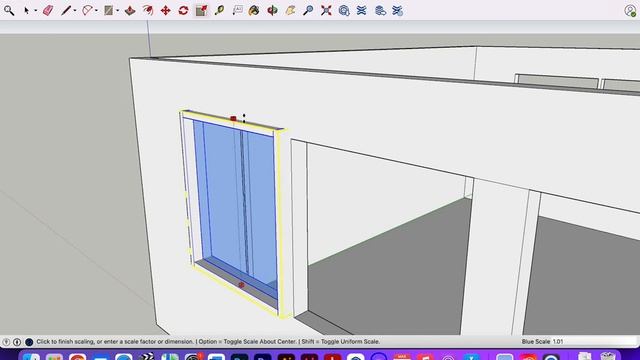This screenshot has width=640, height=360.
Task: Click the second status bar circle icon
Action: 17,342
